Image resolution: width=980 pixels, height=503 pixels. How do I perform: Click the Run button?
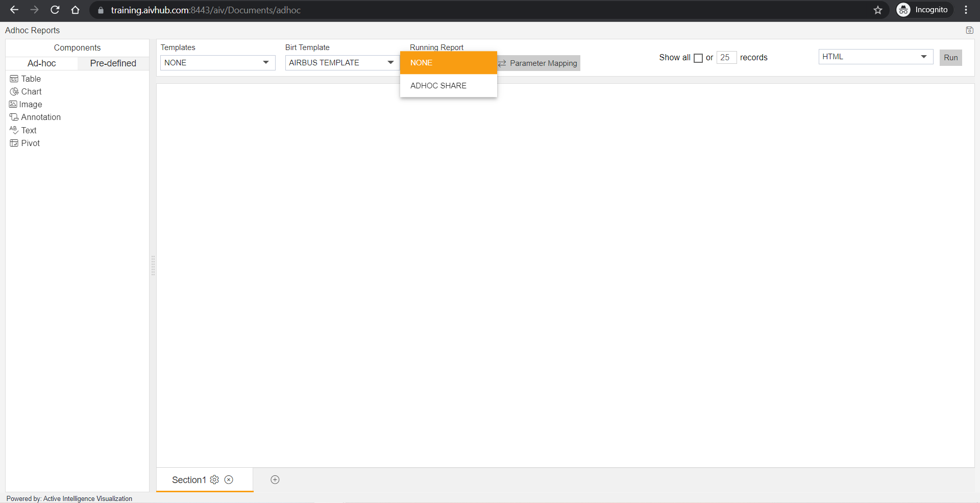point(950,58)
